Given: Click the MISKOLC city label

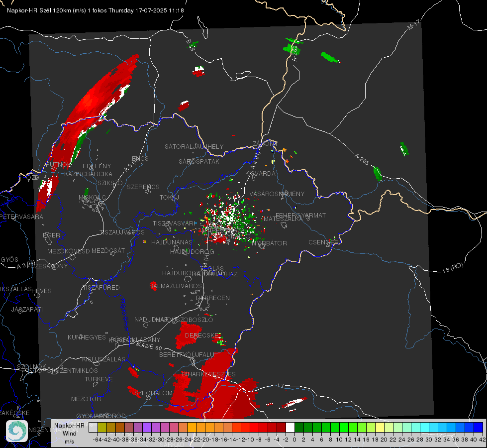Looking at the screenshot, I should click(92, 198).
